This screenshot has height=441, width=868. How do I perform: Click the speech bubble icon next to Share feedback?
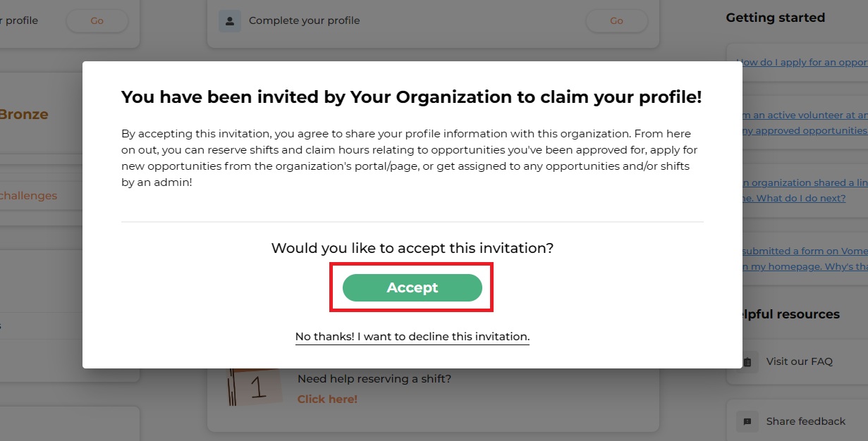(x=747, y=421)
